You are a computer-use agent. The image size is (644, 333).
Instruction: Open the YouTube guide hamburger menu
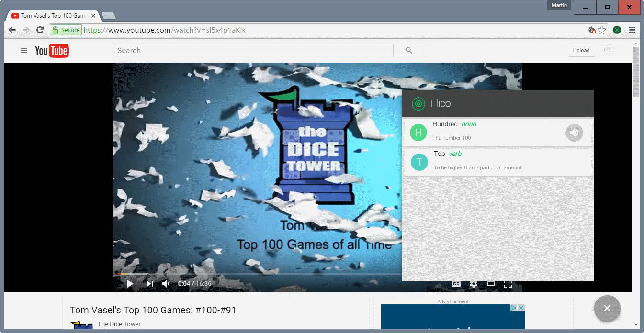pos(23,51)
